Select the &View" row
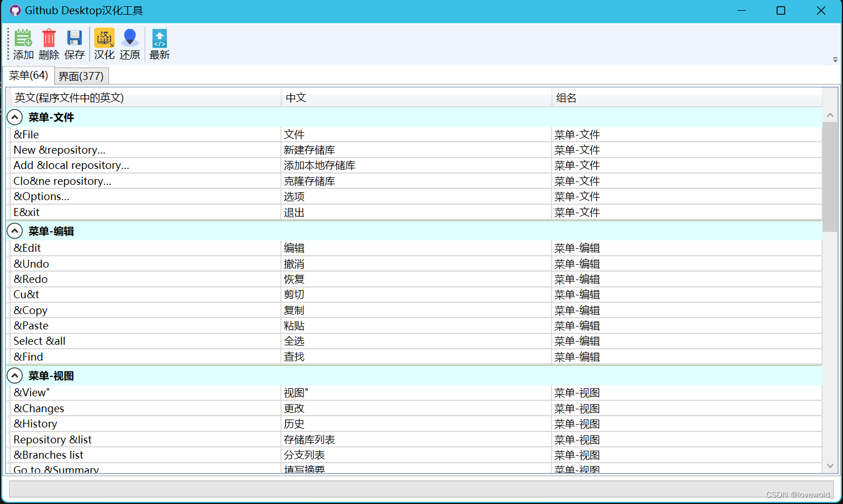The height and width of the screenshot is (504, 843). tap(416, 392)
